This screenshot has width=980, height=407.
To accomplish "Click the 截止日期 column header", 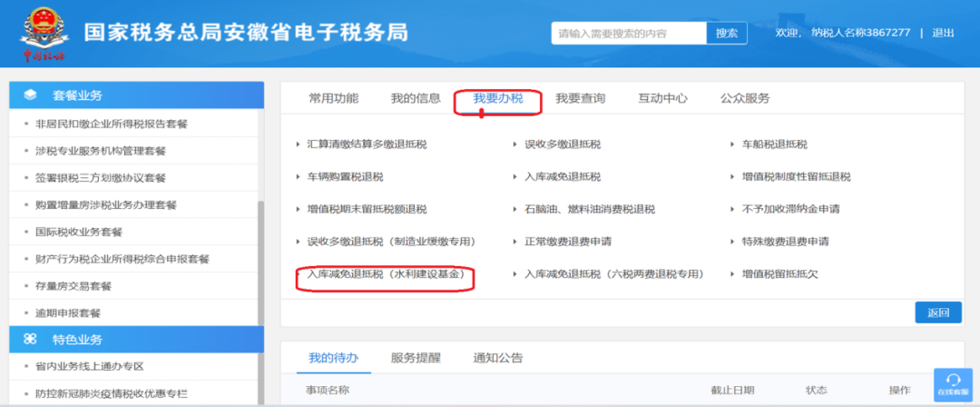I will pos(732,390).
